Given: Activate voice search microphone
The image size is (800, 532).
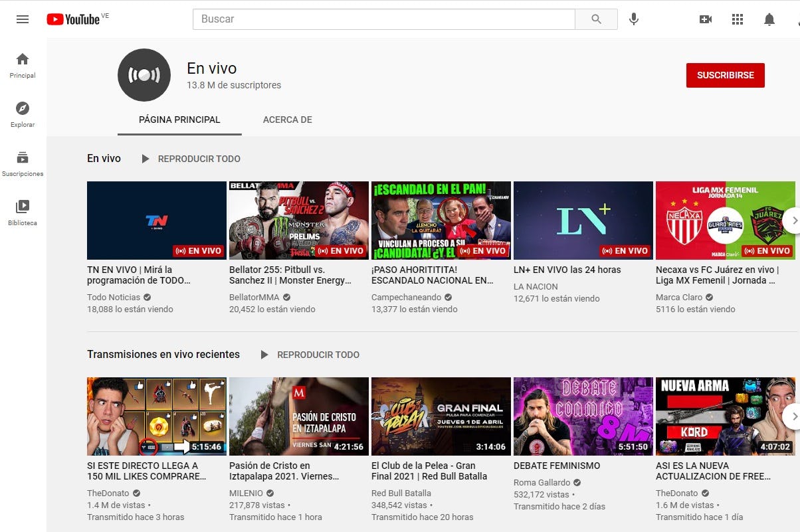Looking at the screenshot, I should click(634, 19).
